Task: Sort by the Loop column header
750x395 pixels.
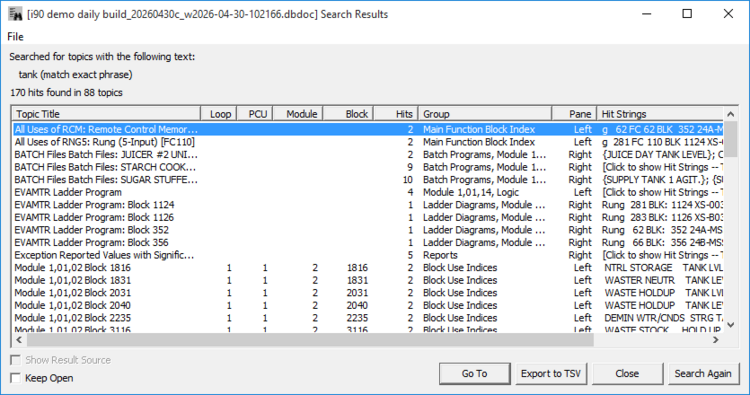Action: click(x=219, y=114)
